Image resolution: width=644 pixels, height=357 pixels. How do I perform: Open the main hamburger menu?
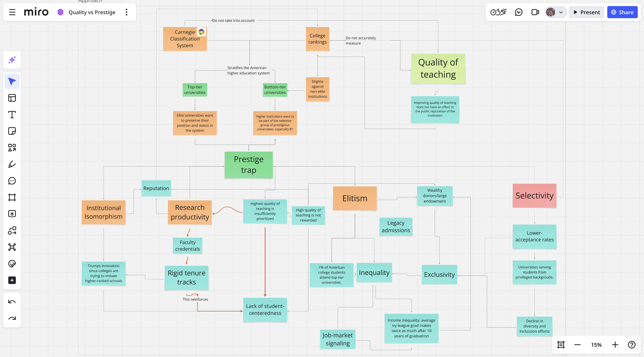12,12
